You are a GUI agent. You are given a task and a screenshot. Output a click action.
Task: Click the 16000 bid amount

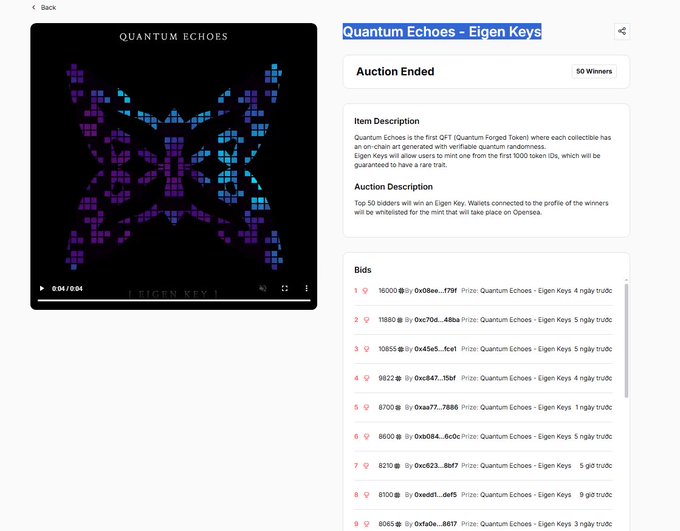(388, 291)
